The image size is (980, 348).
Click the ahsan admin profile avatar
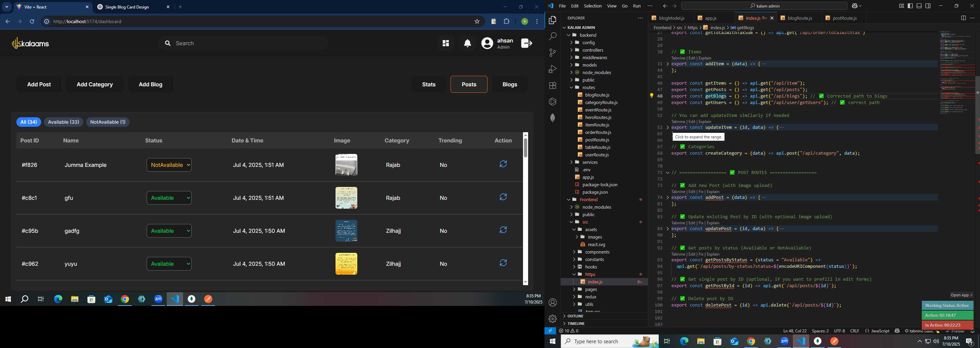click(x=487, y=43)
